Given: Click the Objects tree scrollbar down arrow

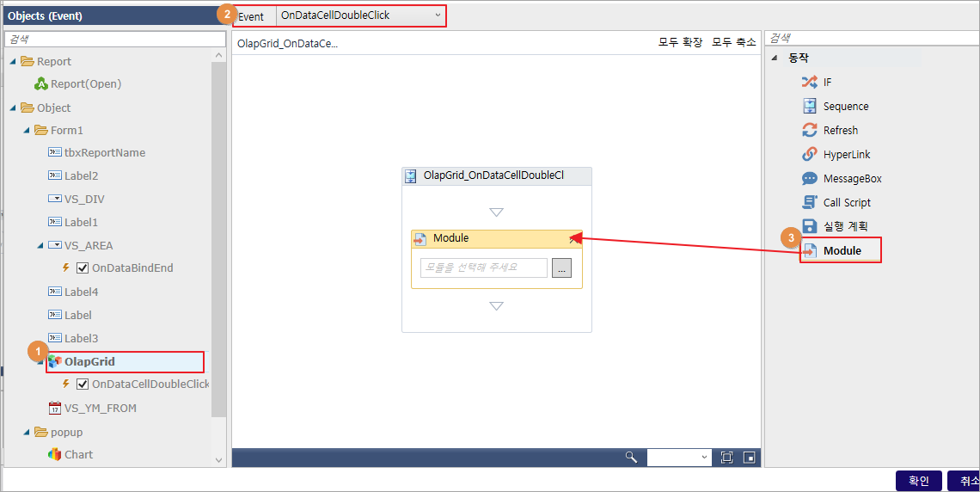Looking at the screenshot, I should pos(218,459).
